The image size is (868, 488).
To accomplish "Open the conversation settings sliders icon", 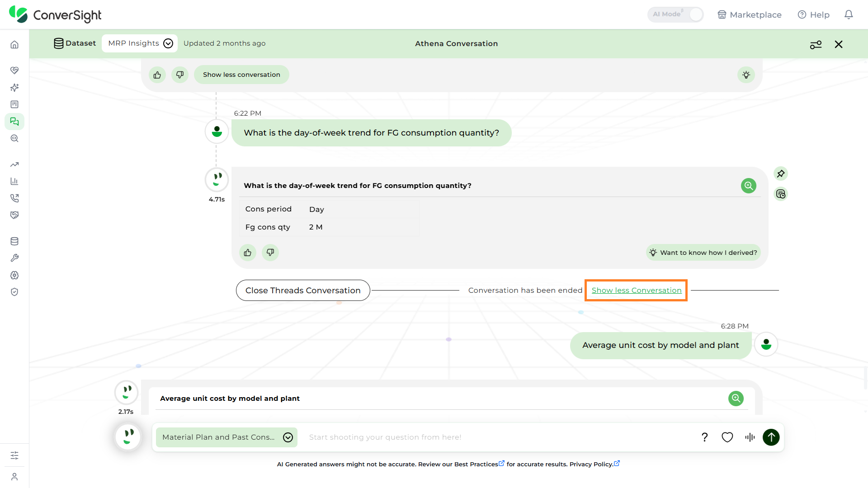I will point(816,44).
